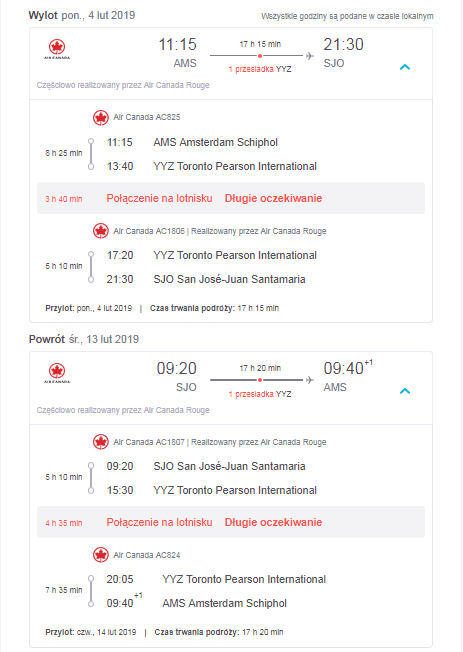
Task: Click the Air Canada logo in return header
Action: tap(57, 374)
